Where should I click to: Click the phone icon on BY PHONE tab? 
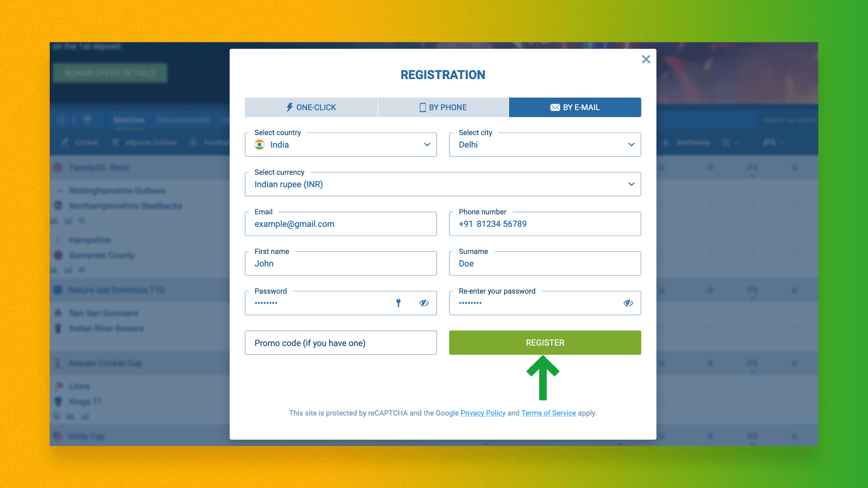pyautogui.click(x=422, y=107)
